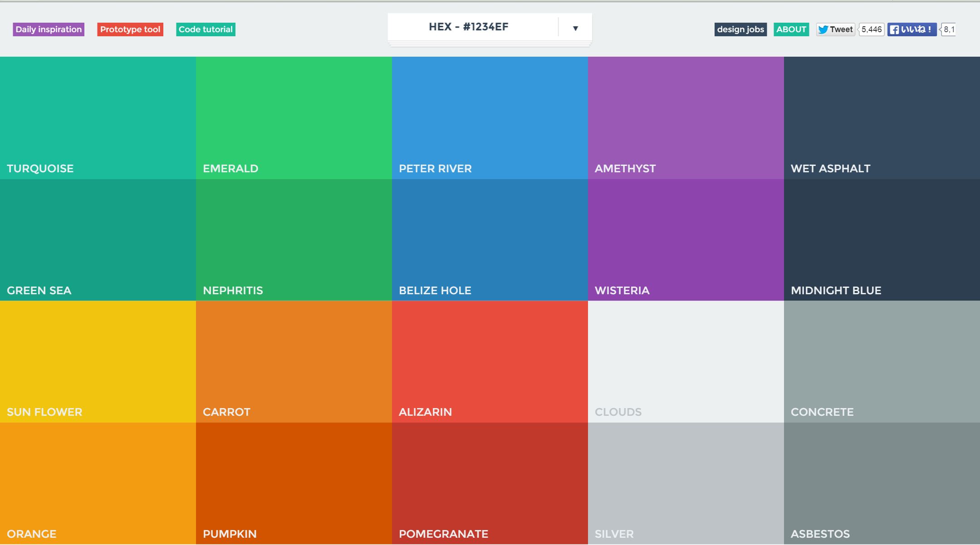Click the Sun Flower yellow swatch
Image resolution: width=980 pixels, height=545 pixels.
[98, 361]
